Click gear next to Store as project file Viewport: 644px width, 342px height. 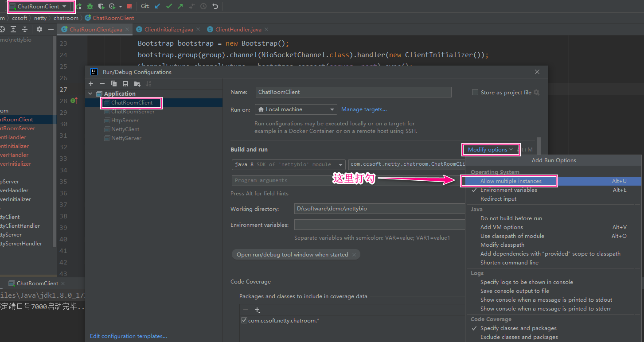pos(536,93)
